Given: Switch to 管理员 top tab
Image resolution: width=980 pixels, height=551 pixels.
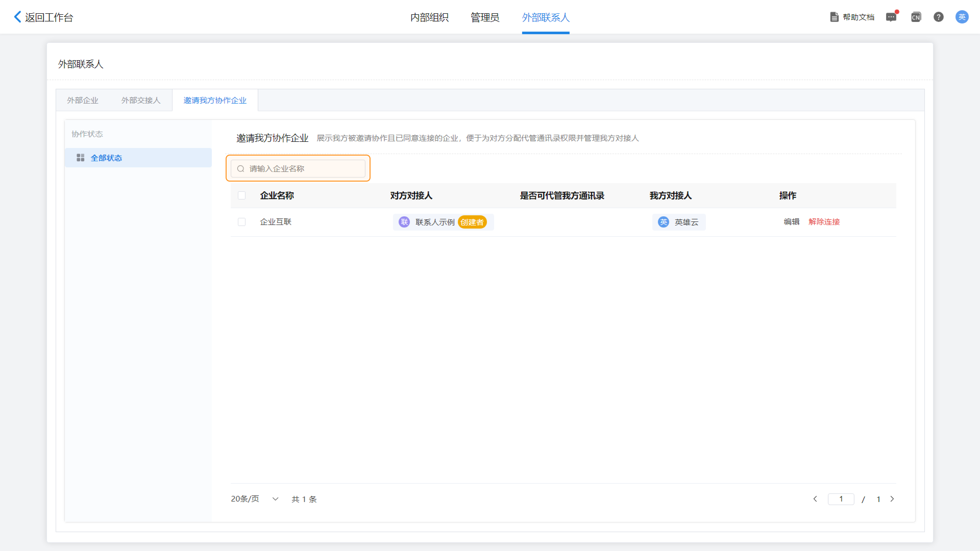Looking at the screenshot, I should coord(485,17).
